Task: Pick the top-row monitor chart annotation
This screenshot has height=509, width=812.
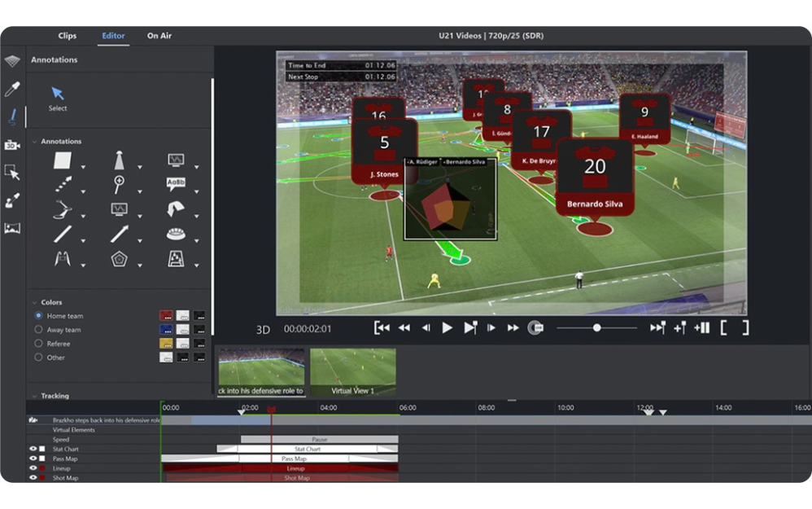Action: (176, 160)
